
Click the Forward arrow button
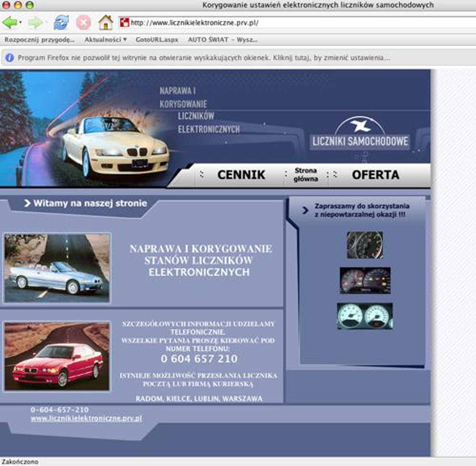coord(35,22)
